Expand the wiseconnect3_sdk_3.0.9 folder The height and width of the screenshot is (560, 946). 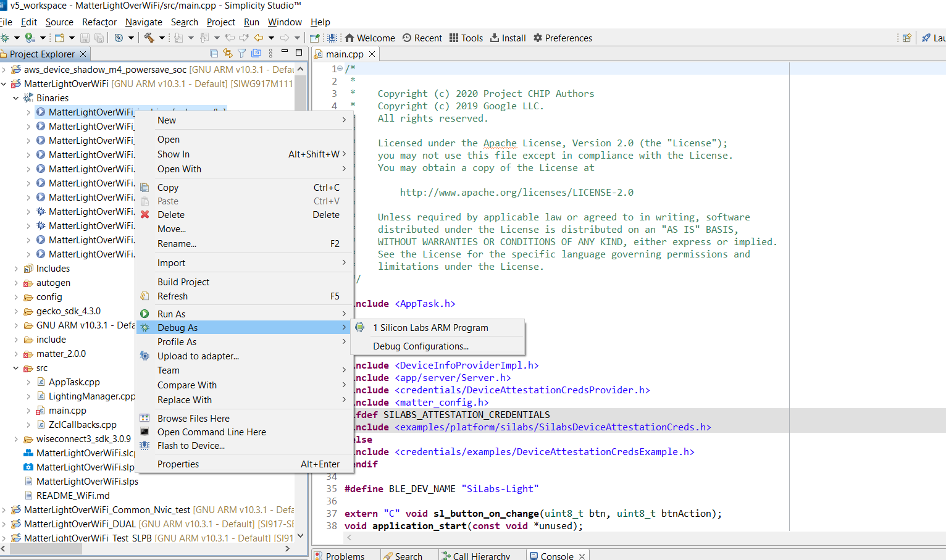[16, 439]
